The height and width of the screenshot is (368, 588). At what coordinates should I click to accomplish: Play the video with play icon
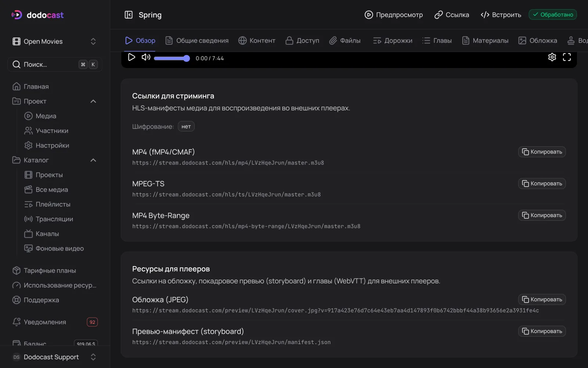pos(132,57)
